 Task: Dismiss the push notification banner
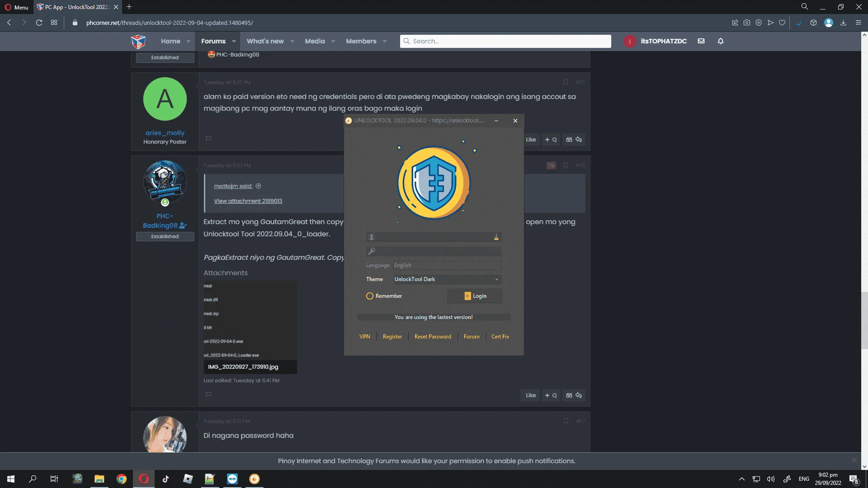coord(854,460)
